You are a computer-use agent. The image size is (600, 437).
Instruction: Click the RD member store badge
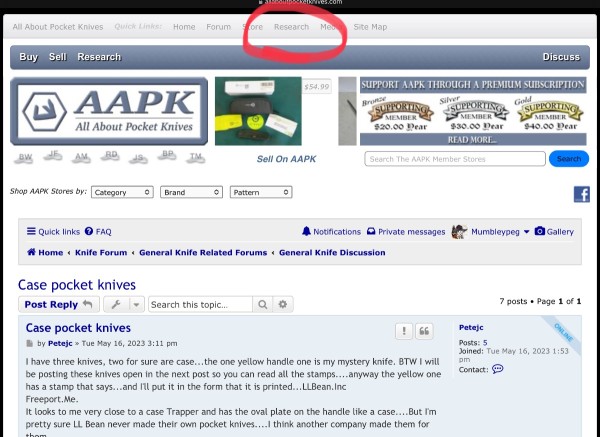tap(110, 155)
